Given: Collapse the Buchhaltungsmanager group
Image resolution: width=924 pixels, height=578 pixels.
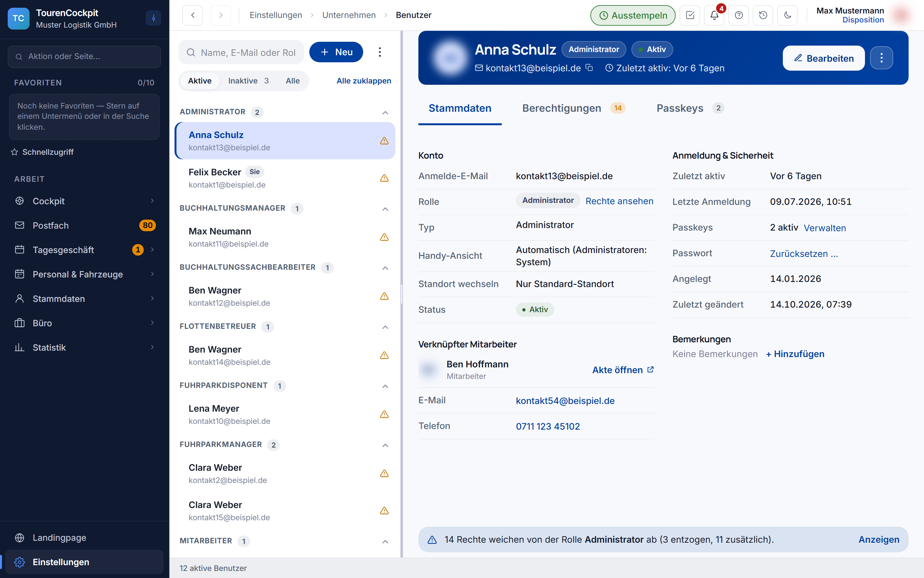Looking at the screenshot, I should click(385, 209).
